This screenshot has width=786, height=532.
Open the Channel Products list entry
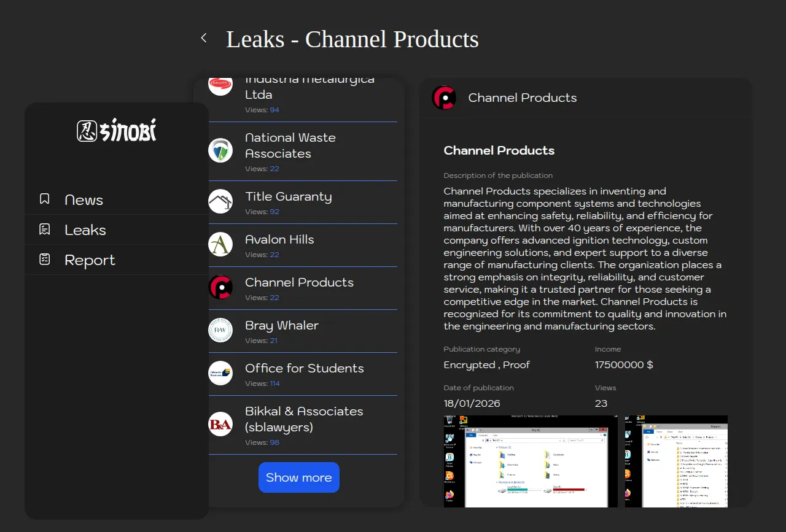299,283
